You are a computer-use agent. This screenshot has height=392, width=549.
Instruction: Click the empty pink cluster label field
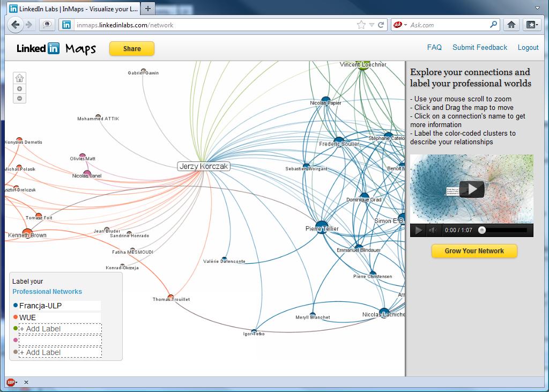click(60, 341)
